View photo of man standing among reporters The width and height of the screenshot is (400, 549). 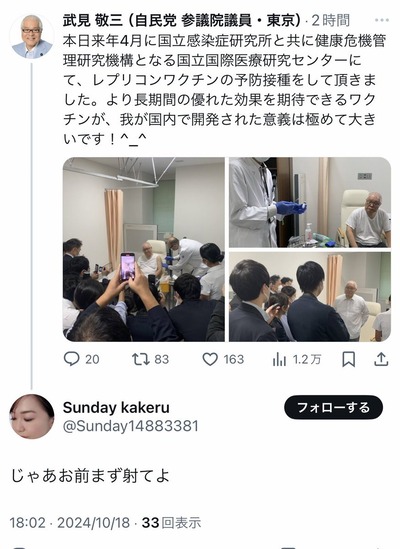coord(310,297)
